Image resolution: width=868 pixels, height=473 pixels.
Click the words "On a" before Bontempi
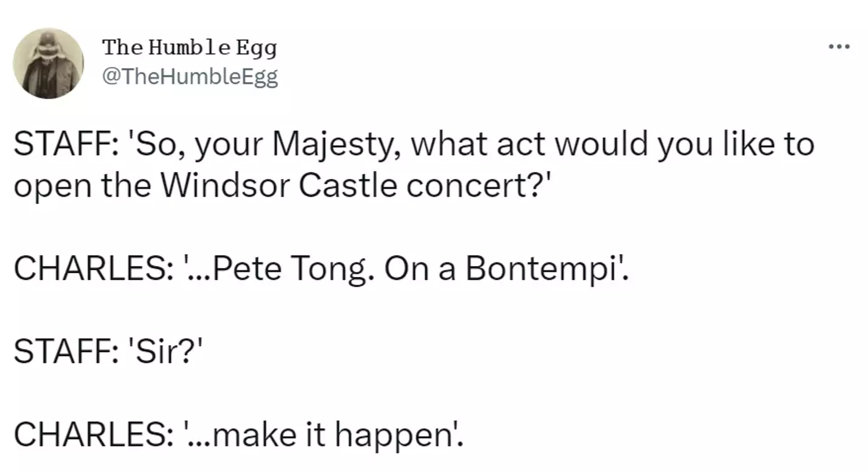(418, 268)
